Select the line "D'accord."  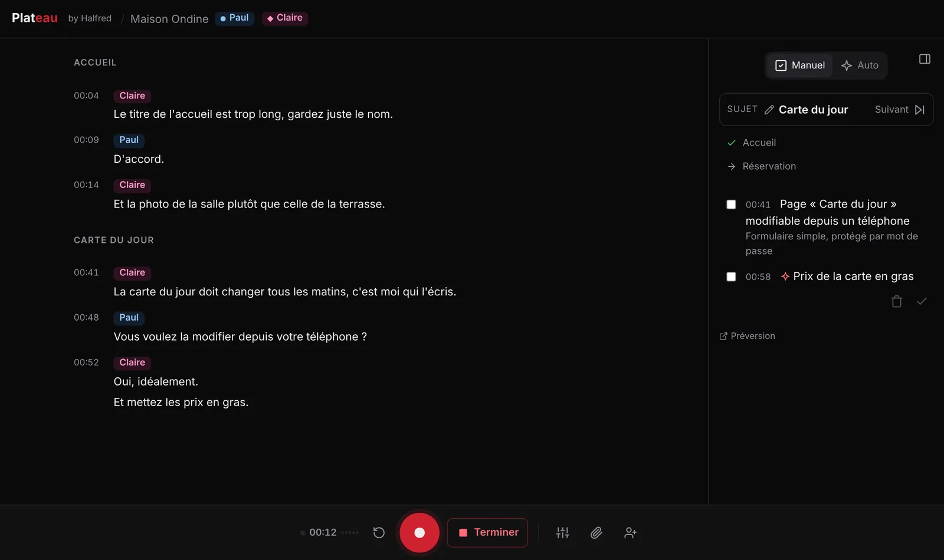pos(139,159)
